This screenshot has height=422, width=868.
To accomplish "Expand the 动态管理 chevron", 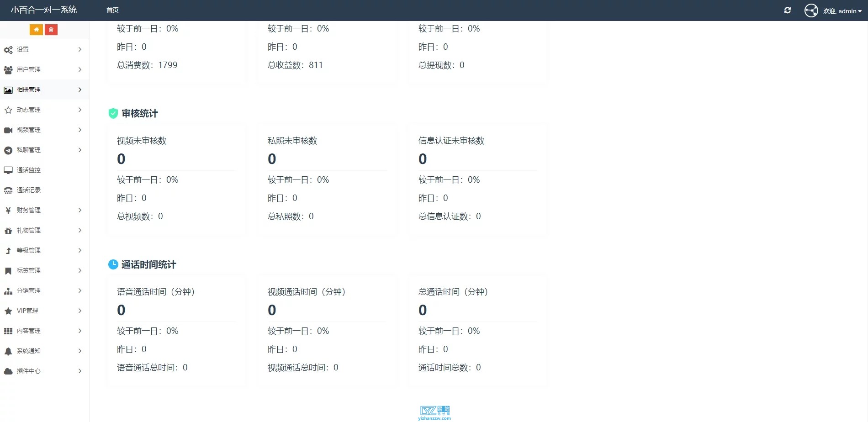I will point(80,110).
